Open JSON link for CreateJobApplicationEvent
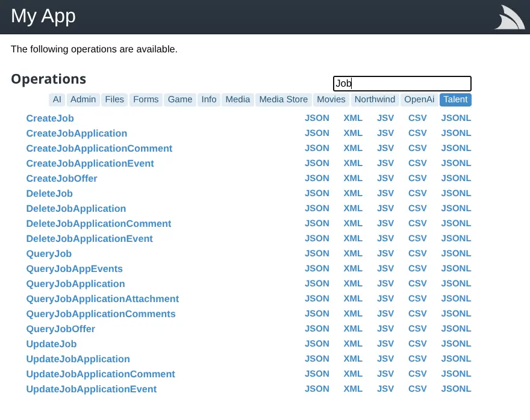This screenshot has height=420, width=530. tap(317, 163)
